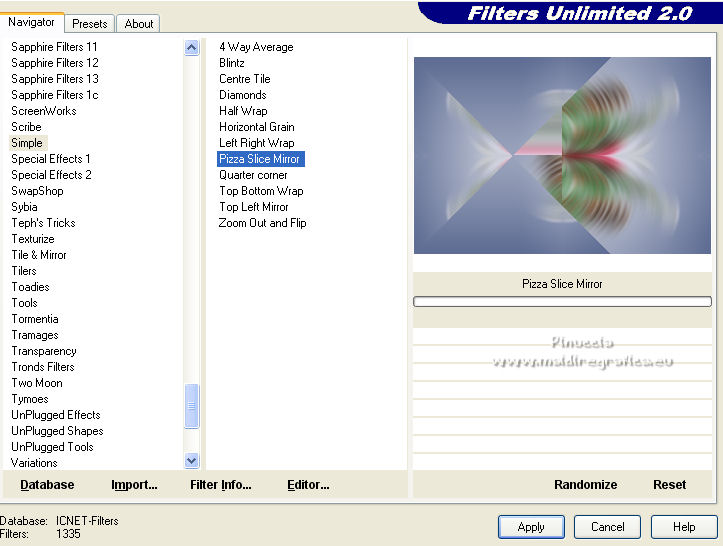Choose the 4 Way Average filter
Screen dimensions: 723x546
point(256,47)
